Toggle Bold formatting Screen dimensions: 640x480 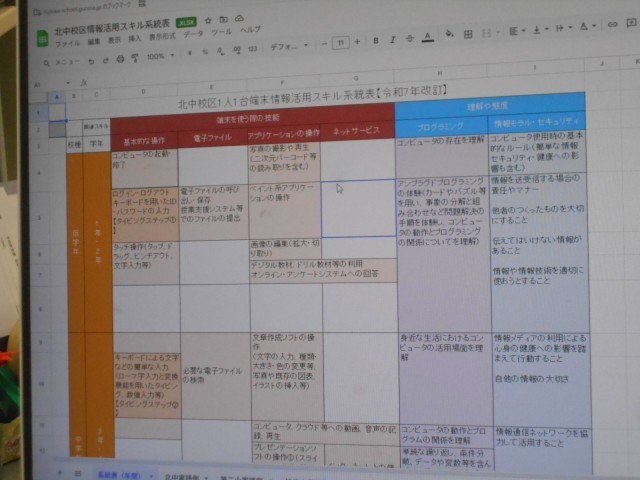point(374,41)
